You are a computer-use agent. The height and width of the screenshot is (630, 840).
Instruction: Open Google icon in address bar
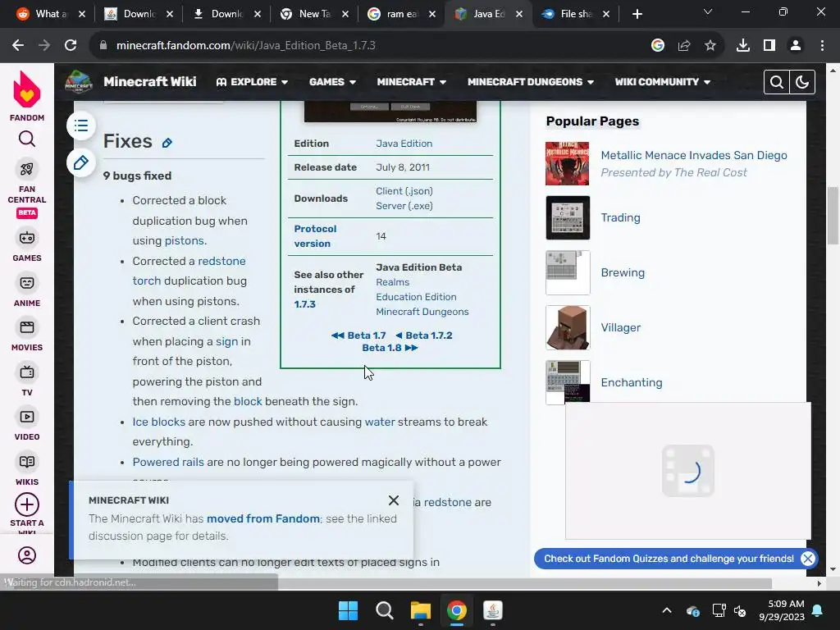point(658,46)
